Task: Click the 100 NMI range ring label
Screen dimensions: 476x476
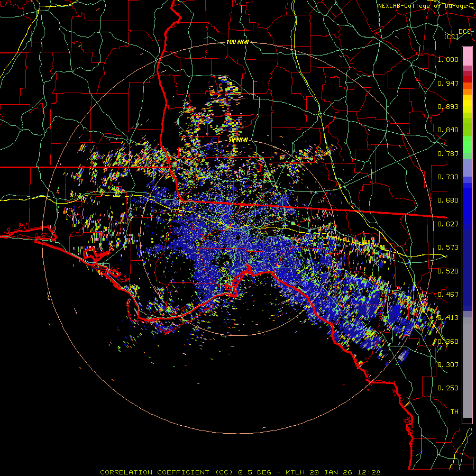Action: pyautogui.click(x=237, y=42)
